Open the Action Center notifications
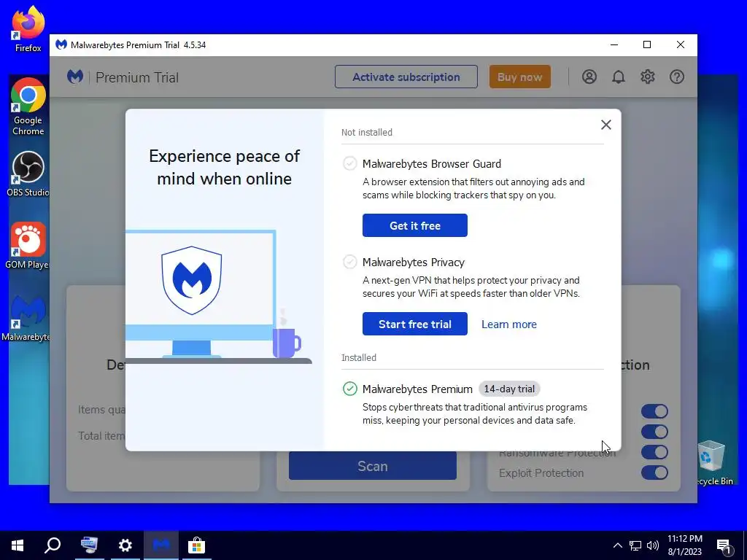Viewport: 747px width, 560px height. point(724,545)
